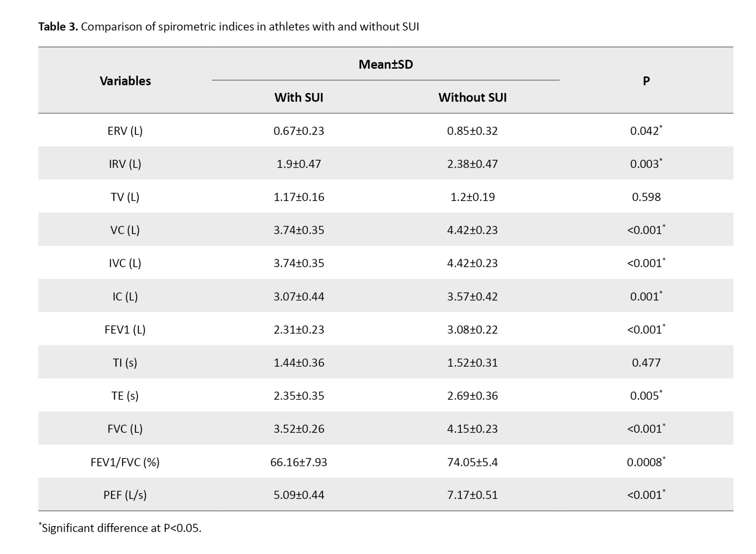Click the ERV (L) row label
The width and height of the screenshot is (756, 554).
[x=125, y=131]
